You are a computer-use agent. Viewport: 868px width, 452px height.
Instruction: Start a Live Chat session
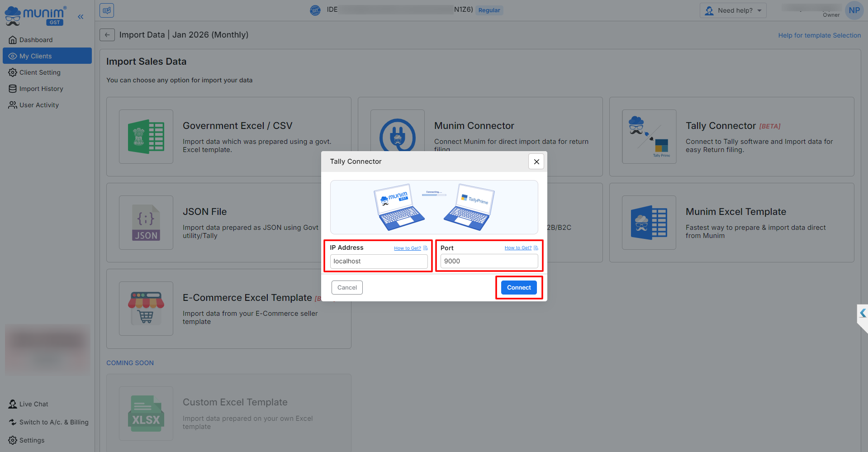pyautogui.click(x=33, y=404)
